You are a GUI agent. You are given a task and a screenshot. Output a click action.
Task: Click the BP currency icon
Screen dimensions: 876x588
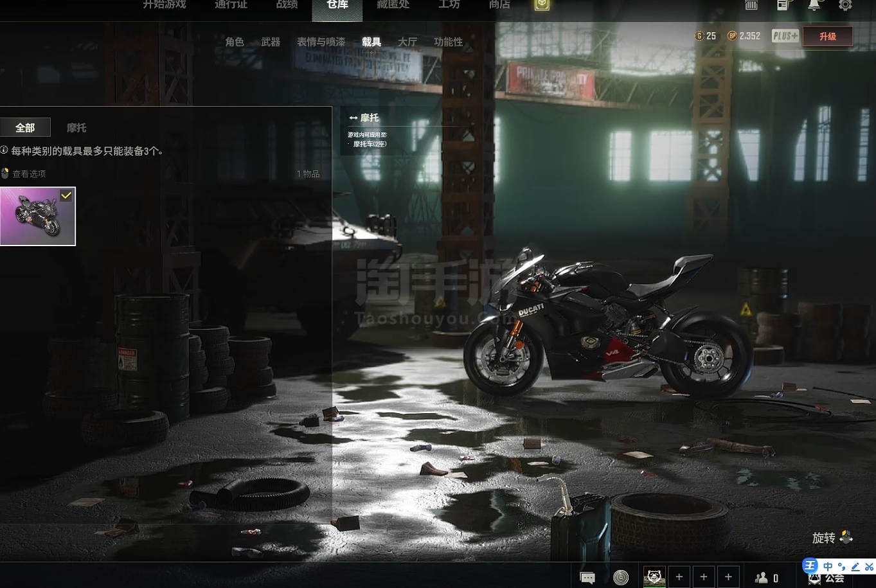click(731, 36)
